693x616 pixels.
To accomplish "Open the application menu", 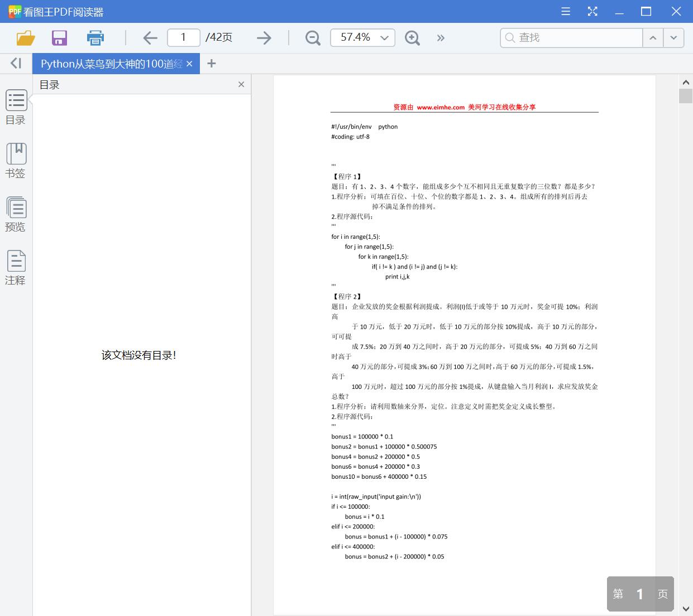I will tap(565, 11).
